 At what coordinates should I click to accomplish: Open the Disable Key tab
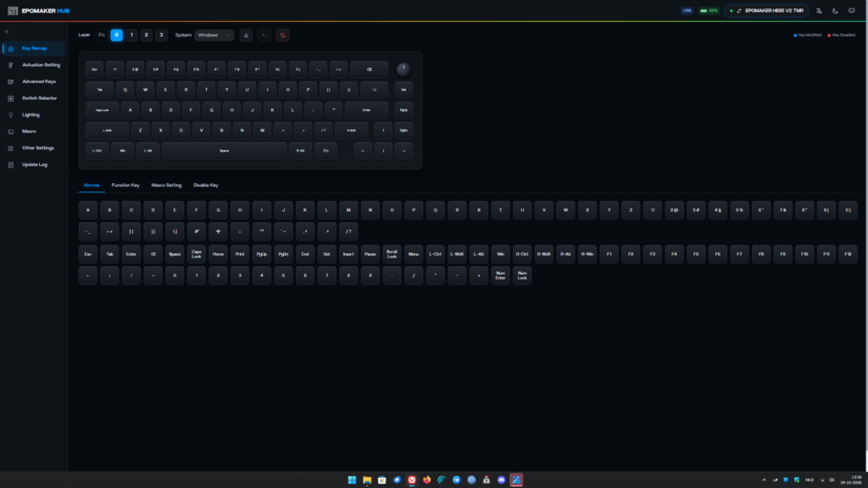pos(206,186)
